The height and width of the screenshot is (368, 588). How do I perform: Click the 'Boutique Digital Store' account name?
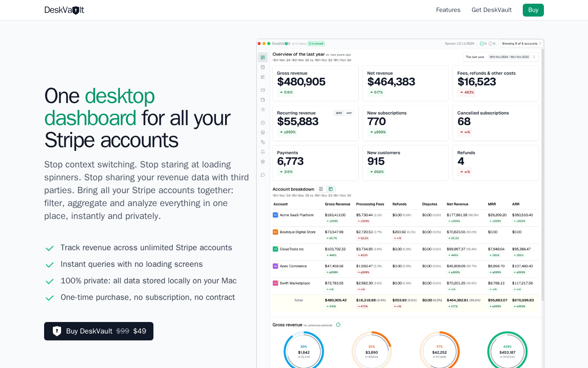coord(298,232)
